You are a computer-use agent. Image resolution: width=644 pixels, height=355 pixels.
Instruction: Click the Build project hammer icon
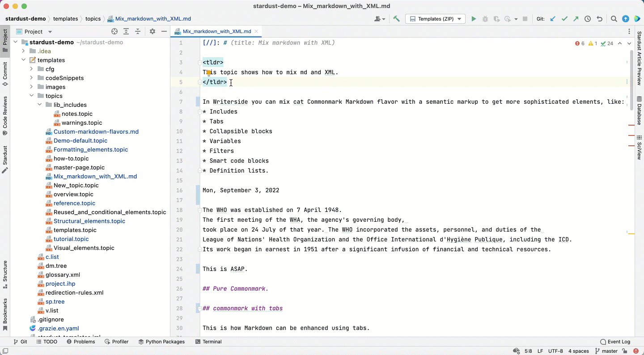click(x=396, y=19)
